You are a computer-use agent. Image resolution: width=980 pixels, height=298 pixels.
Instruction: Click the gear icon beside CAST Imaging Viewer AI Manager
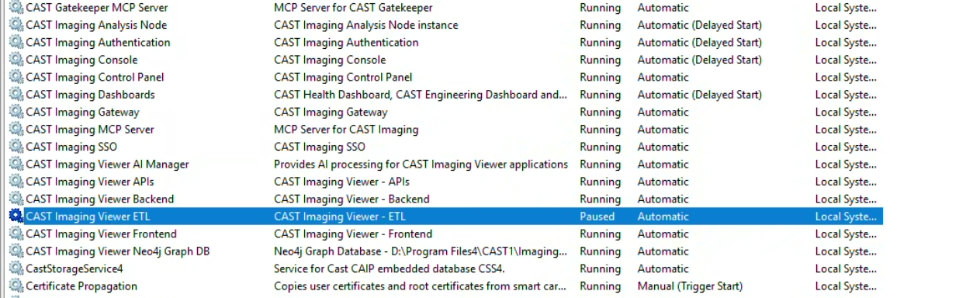click(x=16, y=165)
